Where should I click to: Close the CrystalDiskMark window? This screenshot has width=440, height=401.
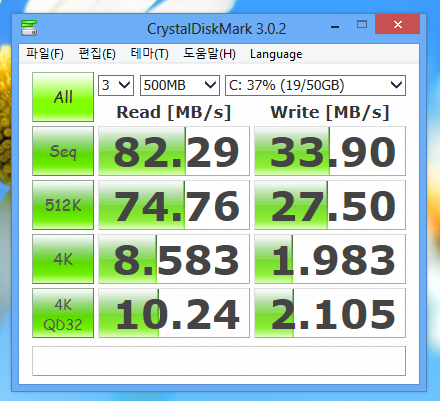tap(397, 24)
